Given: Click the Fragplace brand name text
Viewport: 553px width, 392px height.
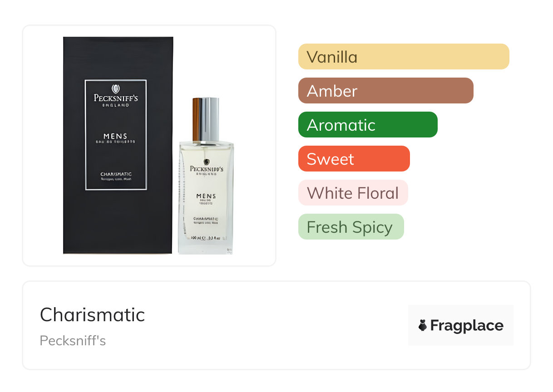Looking at the screenshot, I should (467, 325).
